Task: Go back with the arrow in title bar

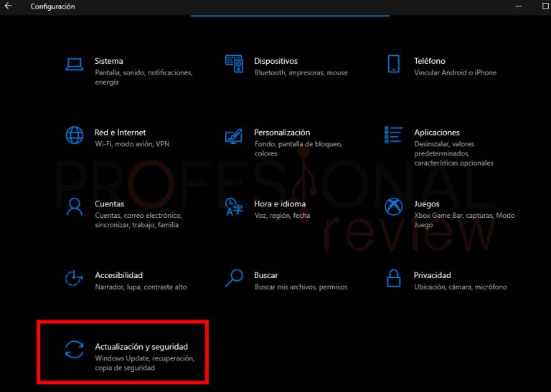Action: pyautogui.click(x=8, y=6)
